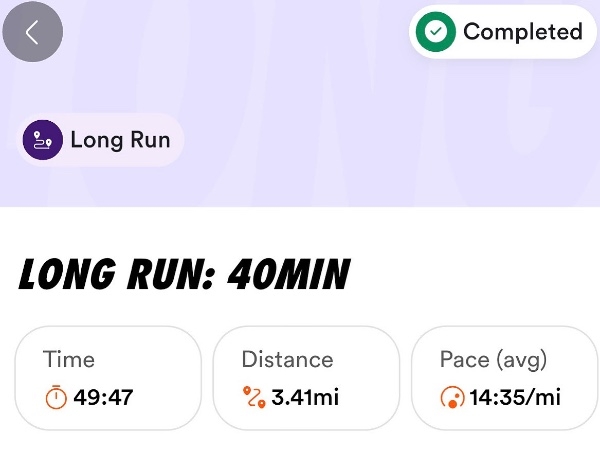600x450 pixels.
Task: Select the Time label text
Action: click(x=69, y=360)
